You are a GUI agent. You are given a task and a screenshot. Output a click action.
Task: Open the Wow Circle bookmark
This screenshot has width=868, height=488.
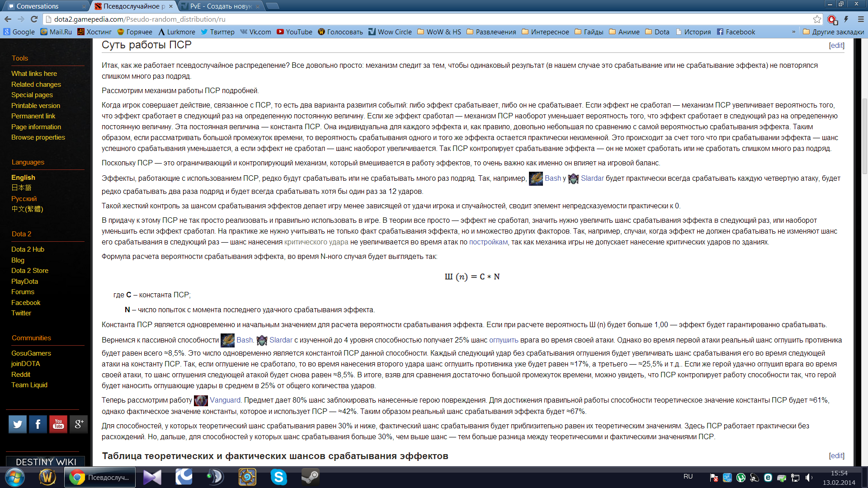(x=390, y=32)
